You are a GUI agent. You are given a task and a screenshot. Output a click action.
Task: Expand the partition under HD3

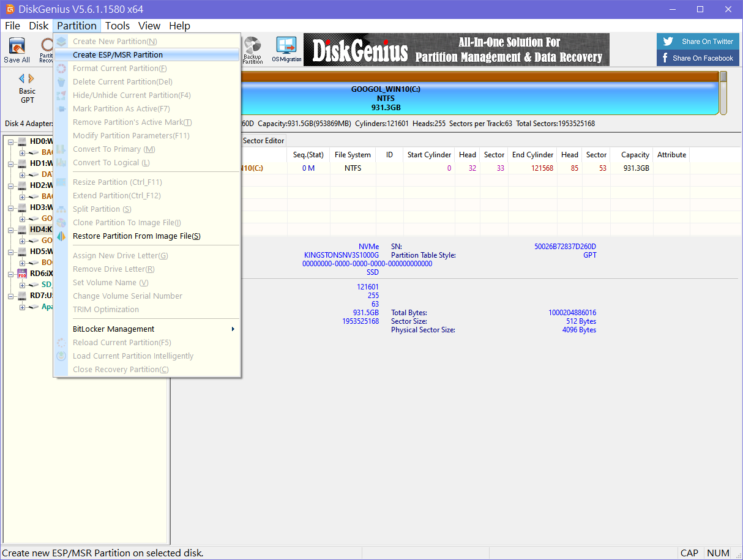[23, 219]
